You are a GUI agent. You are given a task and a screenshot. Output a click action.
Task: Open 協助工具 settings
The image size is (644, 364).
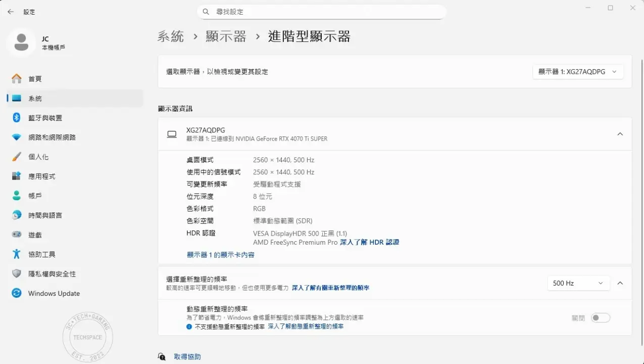click(x=75, y=254)
